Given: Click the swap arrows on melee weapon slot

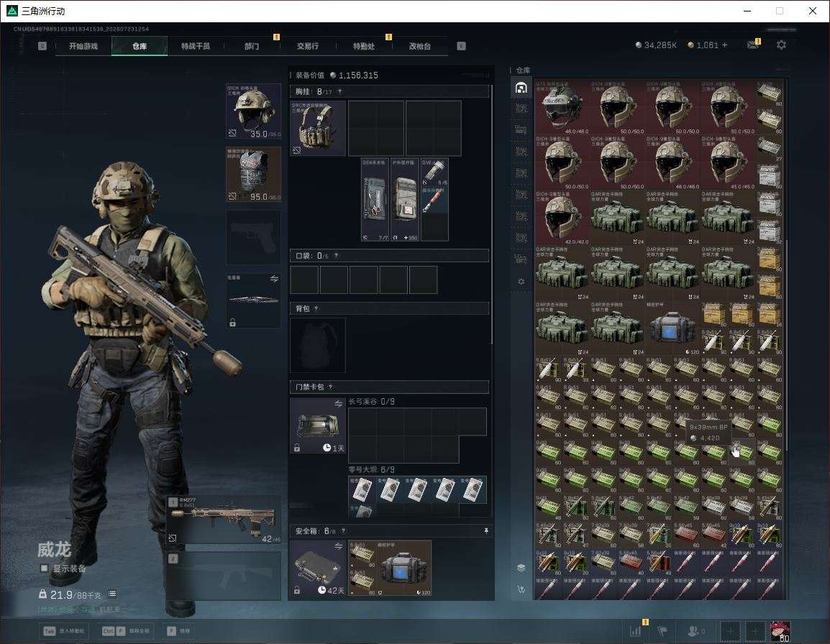Looking at the screenshot, I should point(274,279).
